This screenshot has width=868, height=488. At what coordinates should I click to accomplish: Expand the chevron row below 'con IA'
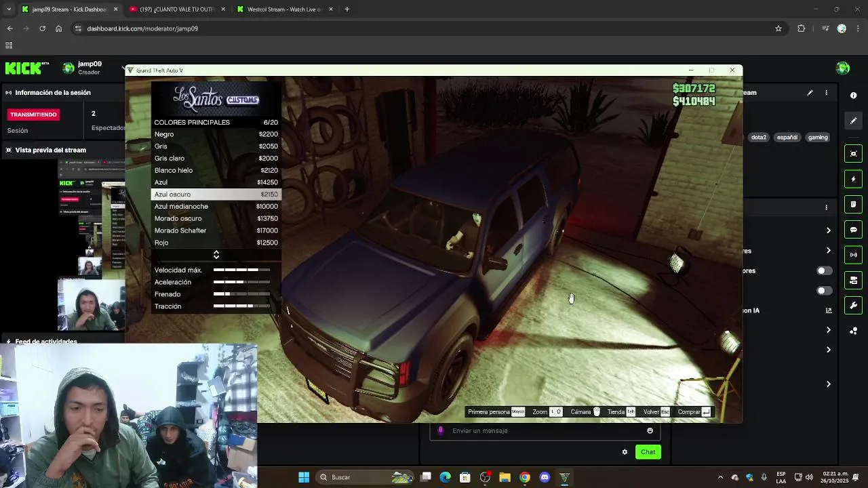click(828, 330)
